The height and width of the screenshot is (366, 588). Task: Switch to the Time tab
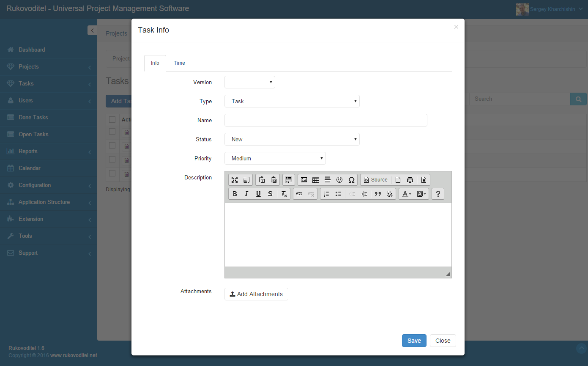tap(179, 63)
